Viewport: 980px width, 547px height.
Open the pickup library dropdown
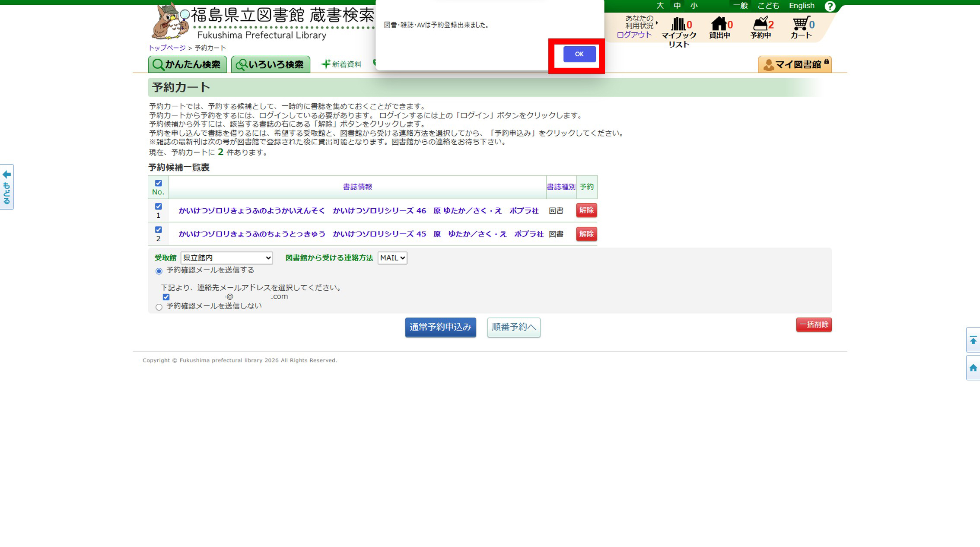click(226, 258)
